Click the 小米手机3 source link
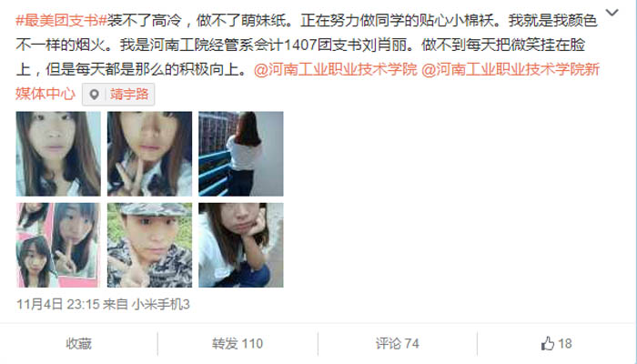Viewport: 637px width, 364px height. pos(161,304)
